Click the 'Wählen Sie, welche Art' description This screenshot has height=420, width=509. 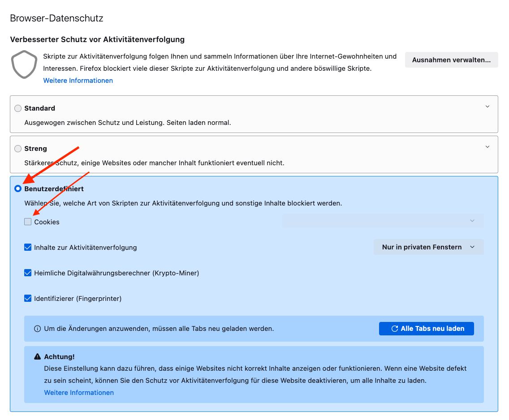(183, 203)
